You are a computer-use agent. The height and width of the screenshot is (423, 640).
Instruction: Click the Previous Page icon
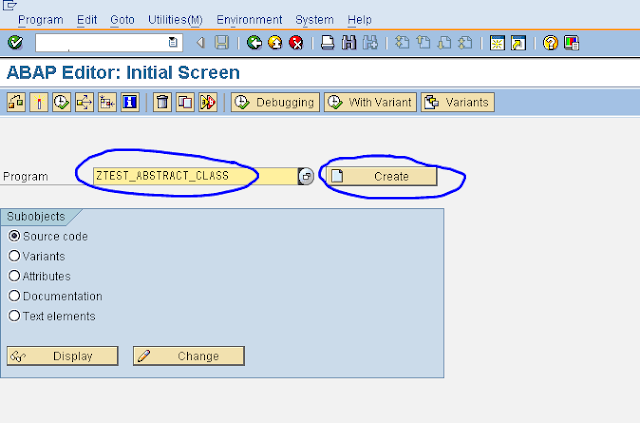coord(423,42)
